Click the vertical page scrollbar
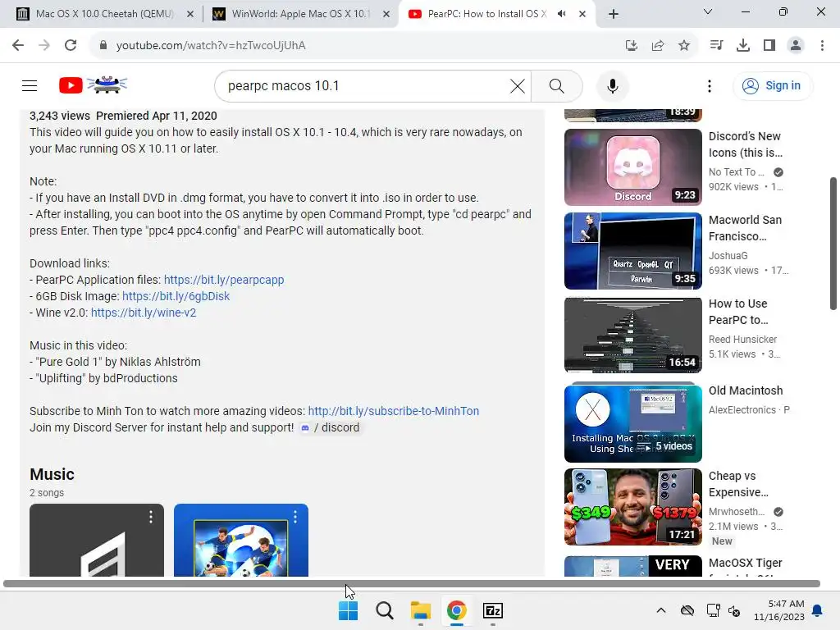The height and width of the screenshot is (630, 840). pos(833,244)
